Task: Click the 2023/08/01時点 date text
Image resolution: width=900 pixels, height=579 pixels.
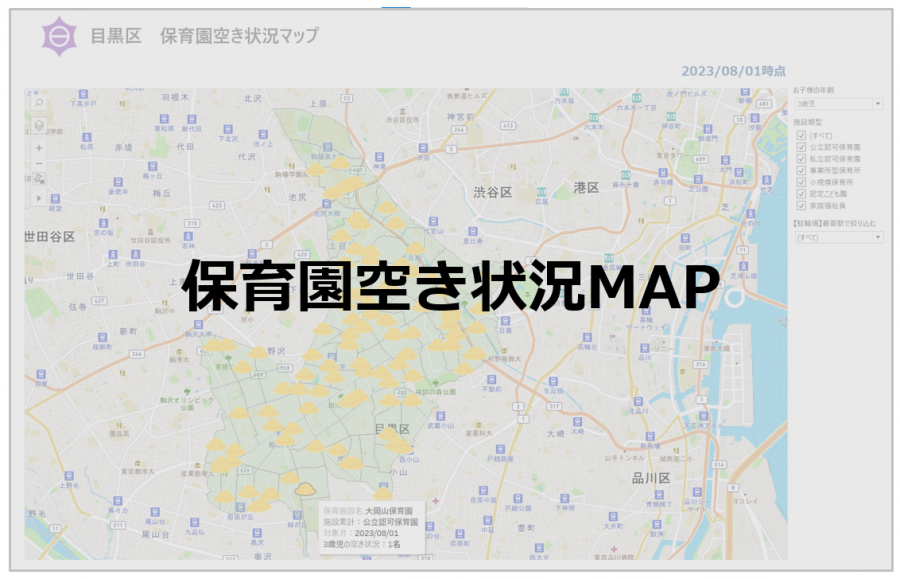Action: [x=732, y=71]
